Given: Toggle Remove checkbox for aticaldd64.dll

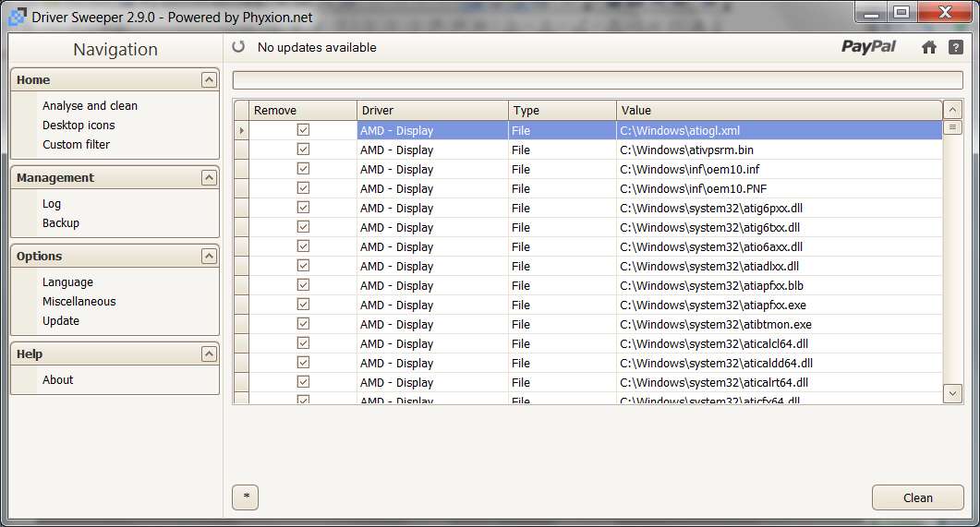Looking at the screenshot, I should [303, 362].
